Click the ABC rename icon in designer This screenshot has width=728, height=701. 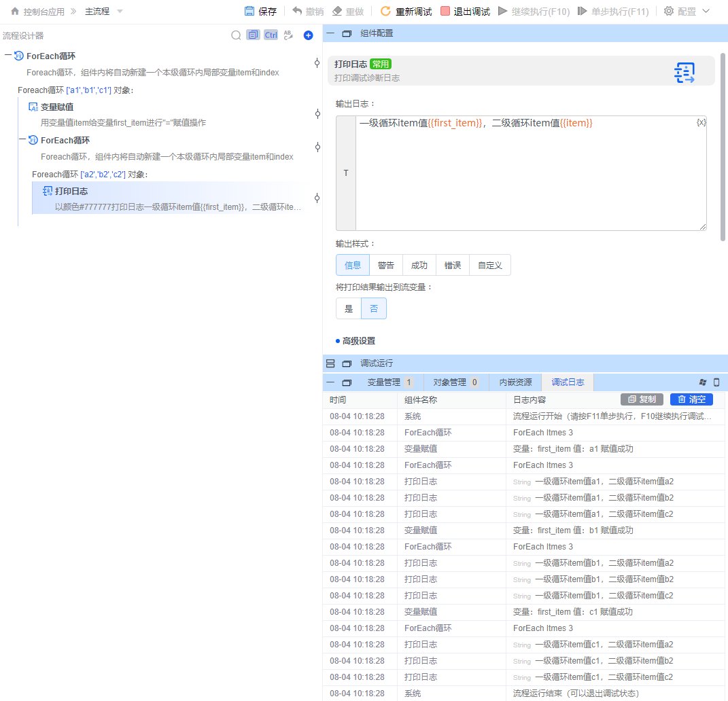point(288,35)
